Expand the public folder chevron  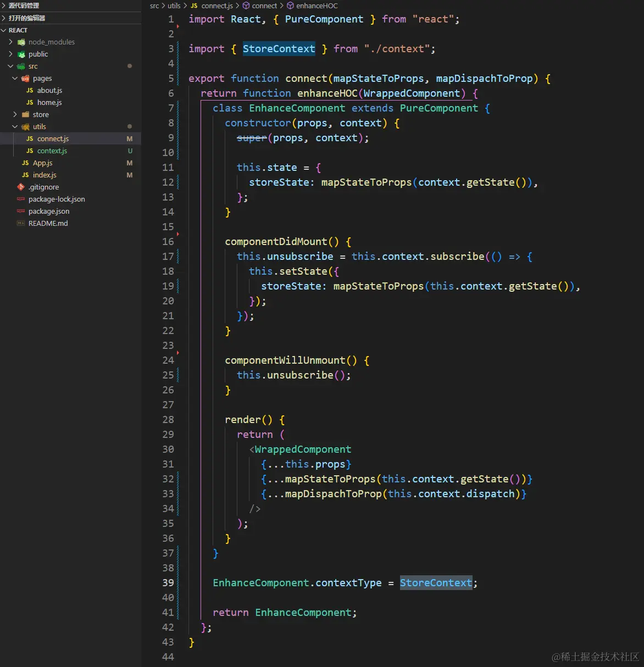click(10, 54)
